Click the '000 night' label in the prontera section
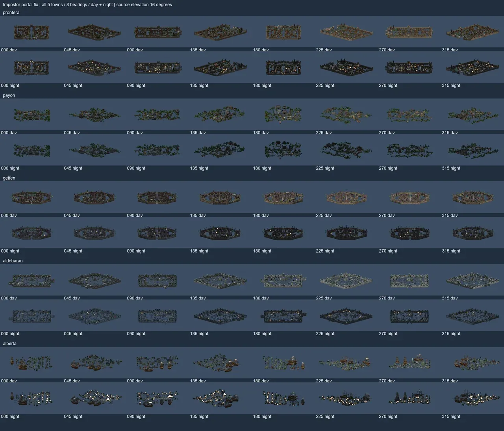The image size is (504, 431). click(10, 85)
